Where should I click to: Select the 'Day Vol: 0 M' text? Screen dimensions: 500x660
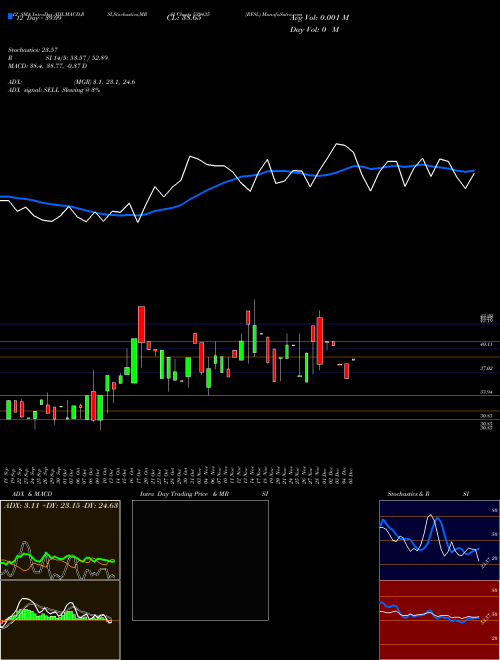(314, 30)
